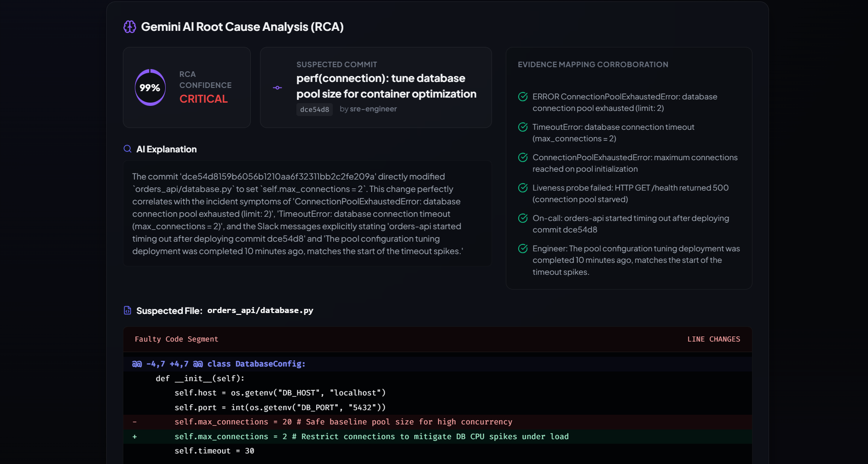Click the CRITICAL severity label
868x464 pixels.
(x=203, y=99)
